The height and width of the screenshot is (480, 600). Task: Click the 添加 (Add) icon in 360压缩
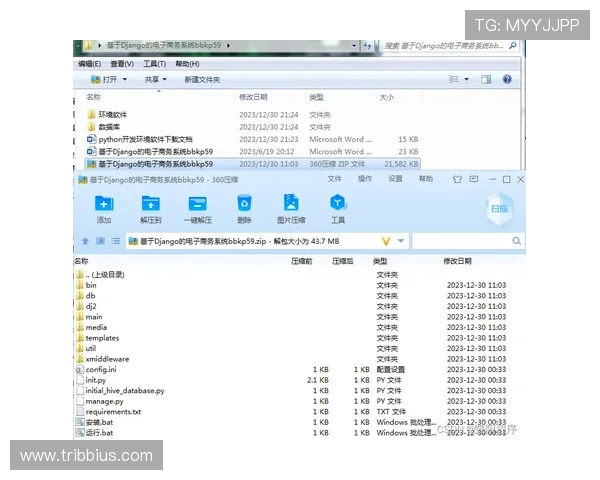(104, 203)
